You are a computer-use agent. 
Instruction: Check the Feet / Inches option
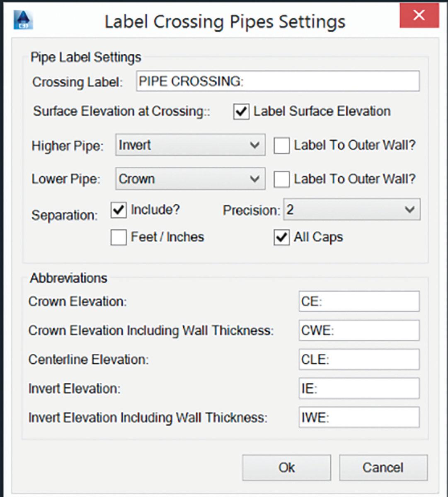[119, 237]
